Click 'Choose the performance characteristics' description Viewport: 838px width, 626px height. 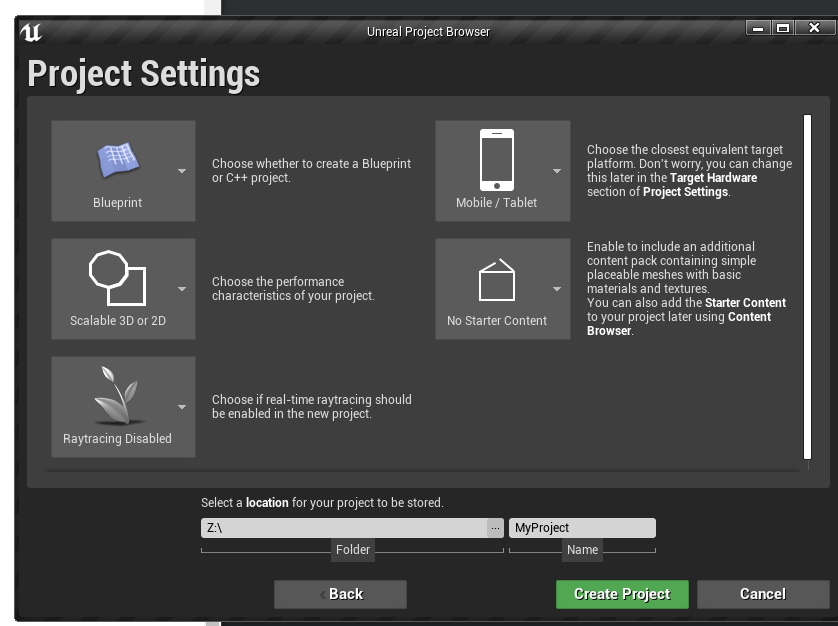[x=293, y=289]
